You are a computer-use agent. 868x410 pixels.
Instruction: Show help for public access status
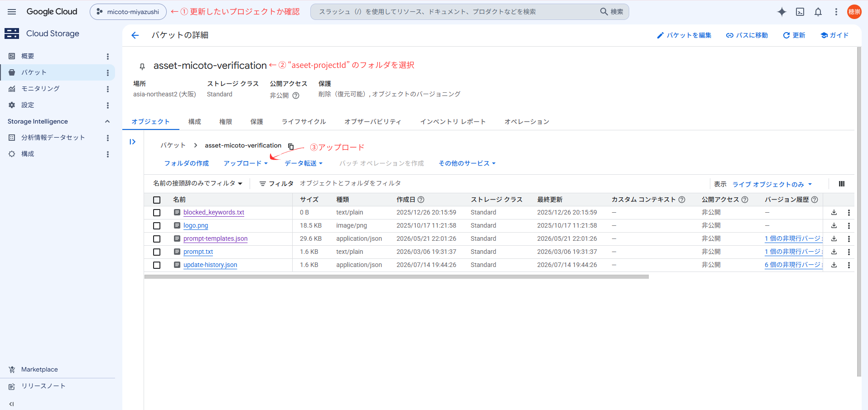pyautogui.click(x=296, y=95)
